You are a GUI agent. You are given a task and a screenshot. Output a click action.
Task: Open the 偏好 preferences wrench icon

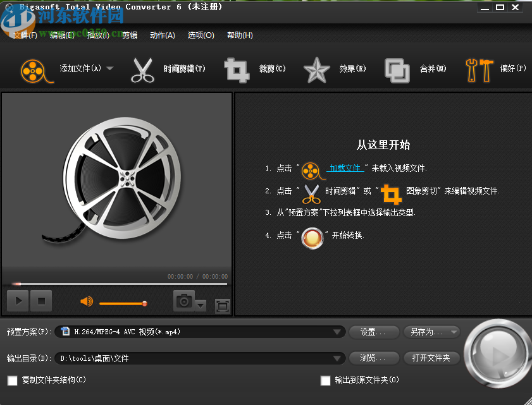(x=479, y=70)
